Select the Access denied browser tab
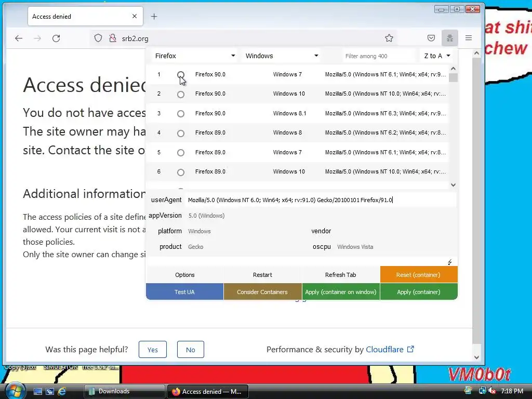The image size is (532, 399). 85,16
